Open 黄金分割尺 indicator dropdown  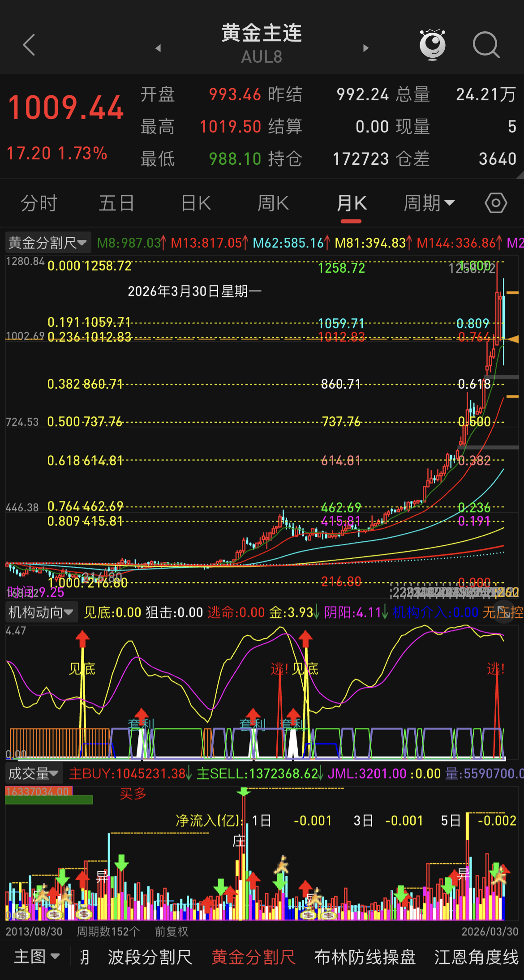coord(47,243)
